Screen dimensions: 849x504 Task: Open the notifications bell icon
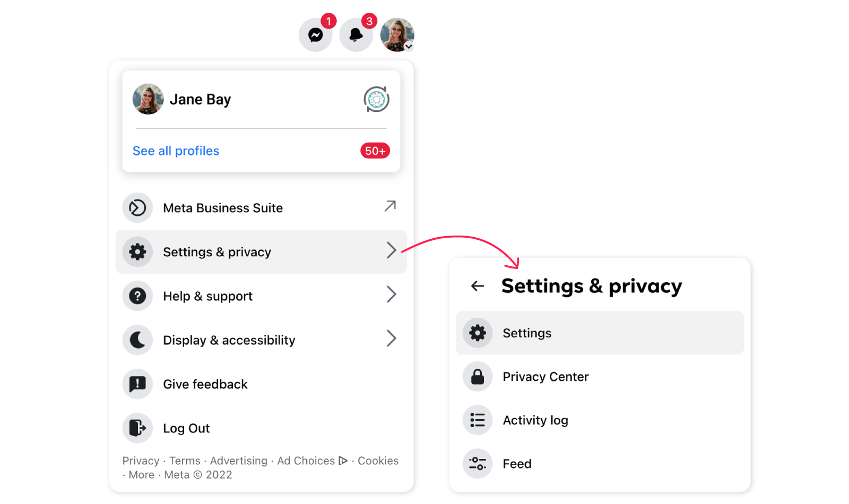(x=356, y=35)
